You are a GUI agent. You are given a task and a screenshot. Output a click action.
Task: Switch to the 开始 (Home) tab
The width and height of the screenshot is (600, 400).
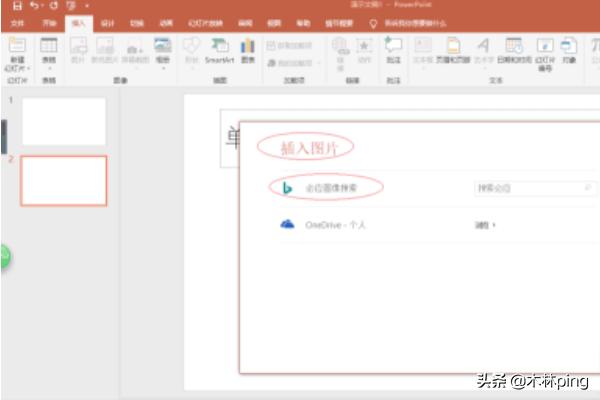(x=49, y=23)
